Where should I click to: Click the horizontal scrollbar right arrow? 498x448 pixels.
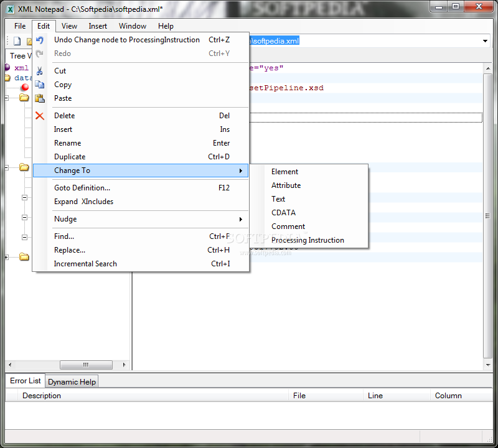[x=124, y=365]
